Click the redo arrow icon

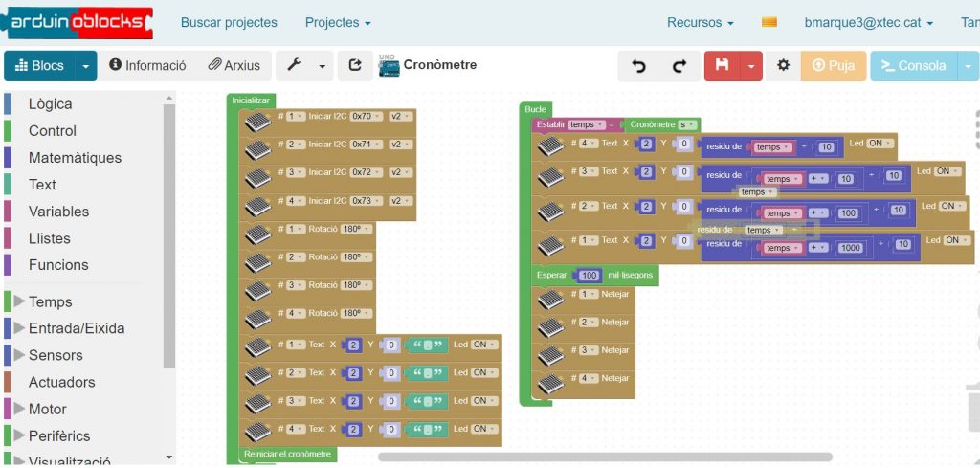tap(679, 66)
